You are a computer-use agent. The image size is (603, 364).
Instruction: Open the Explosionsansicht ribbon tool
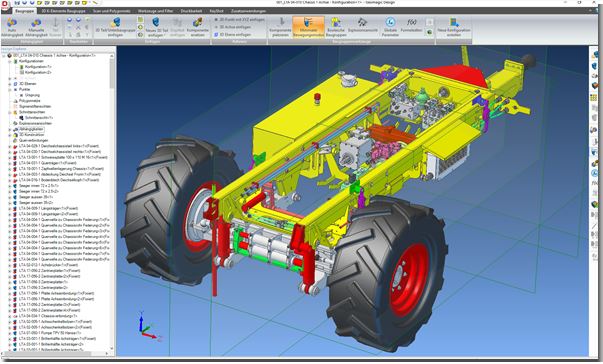(x=362, y=25)
